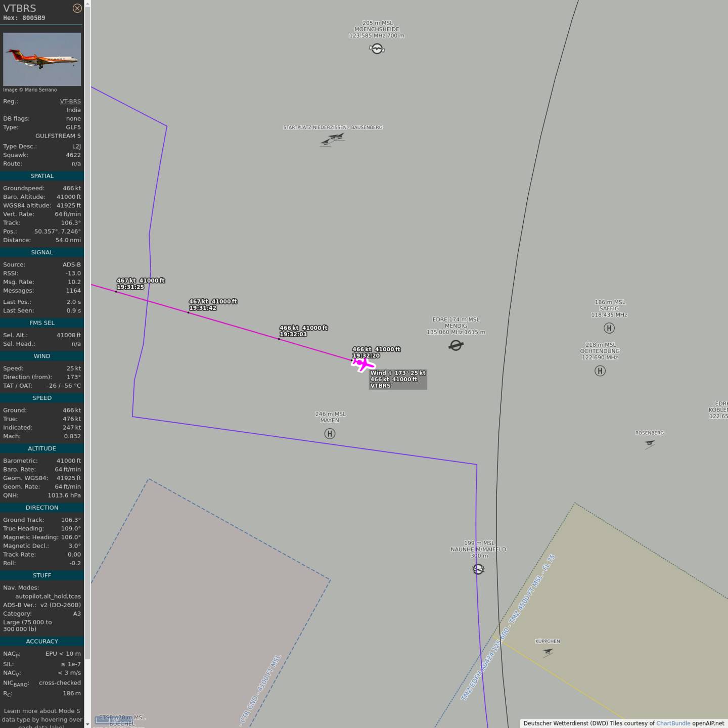The height and width of the screenshot is (728, 728).
Task: Click the Naunheim/Maifeld airfield icon
Action: pyautogui.click(x=478, y=569)
